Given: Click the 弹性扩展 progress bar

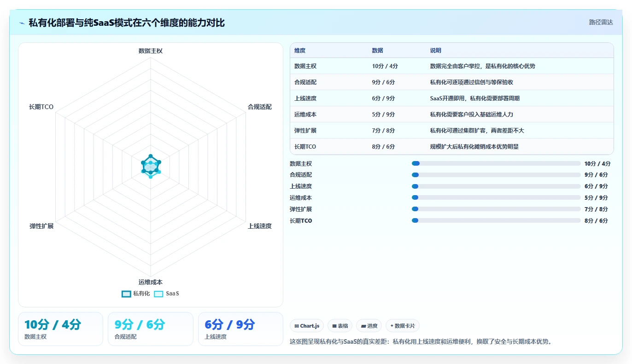Looking at the screenshot, I should coord(496,209).
